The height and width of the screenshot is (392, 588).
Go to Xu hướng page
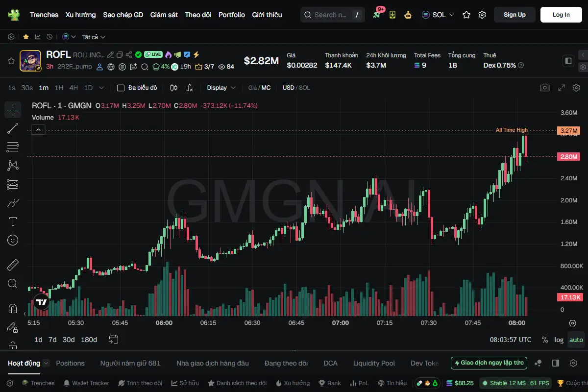[x=81, y=15]
